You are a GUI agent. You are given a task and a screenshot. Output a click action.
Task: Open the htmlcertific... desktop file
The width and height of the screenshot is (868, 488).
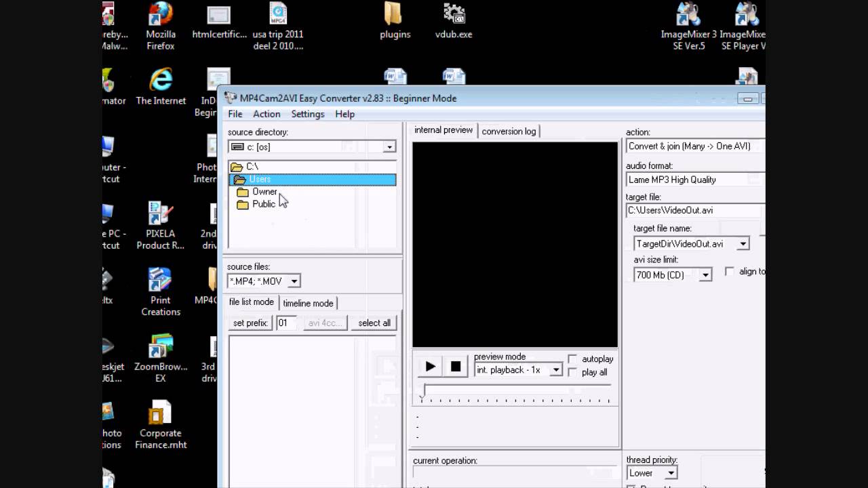(219, 22)
